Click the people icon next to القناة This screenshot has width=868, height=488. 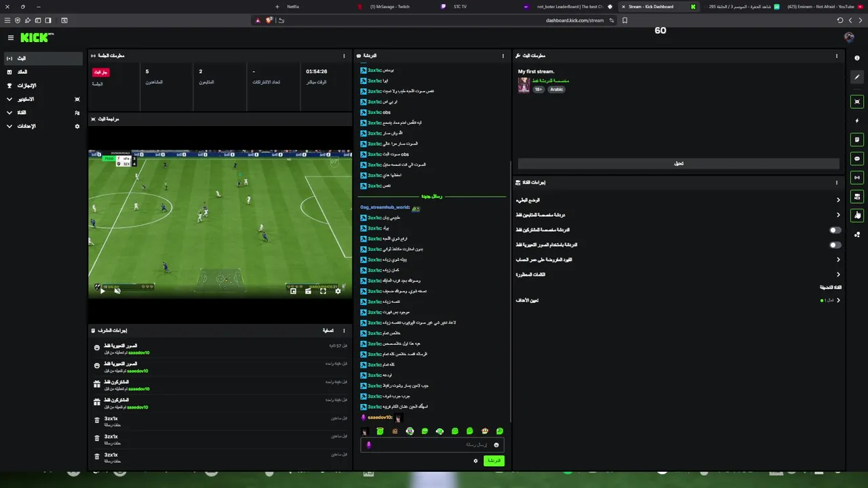[x=77, y=113]
